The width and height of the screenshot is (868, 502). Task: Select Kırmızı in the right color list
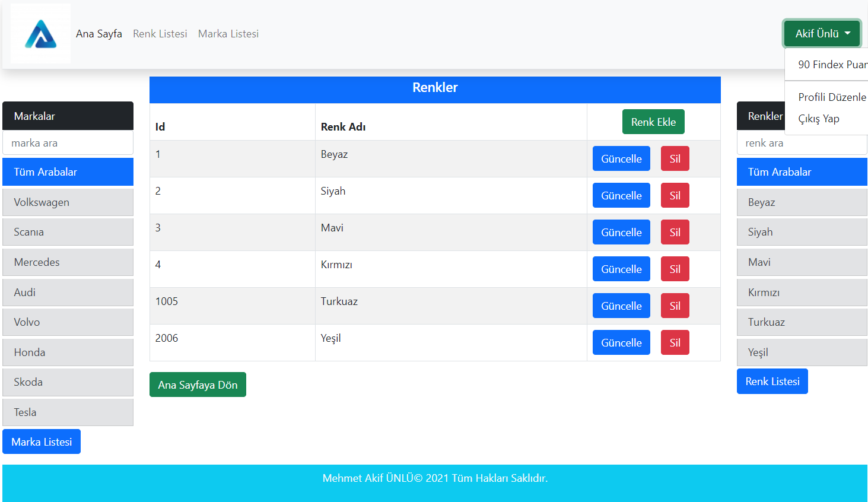pos(802,292)
